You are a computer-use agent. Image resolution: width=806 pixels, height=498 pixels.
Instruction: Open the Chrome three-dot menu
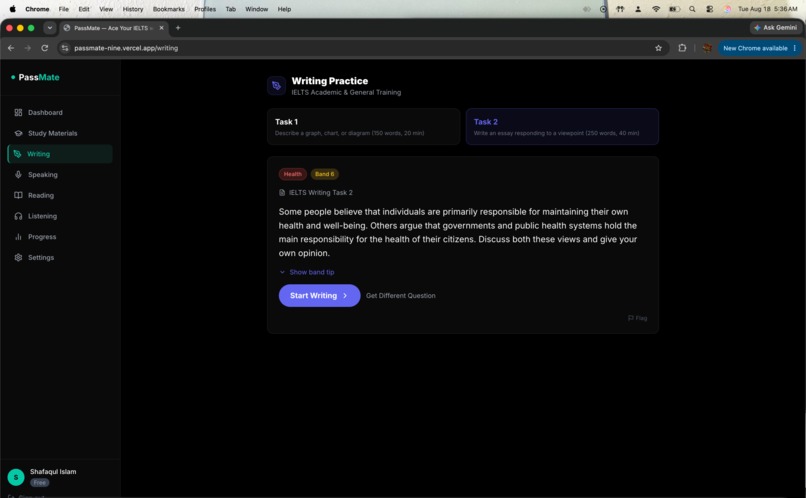click(x=795, y=48)
